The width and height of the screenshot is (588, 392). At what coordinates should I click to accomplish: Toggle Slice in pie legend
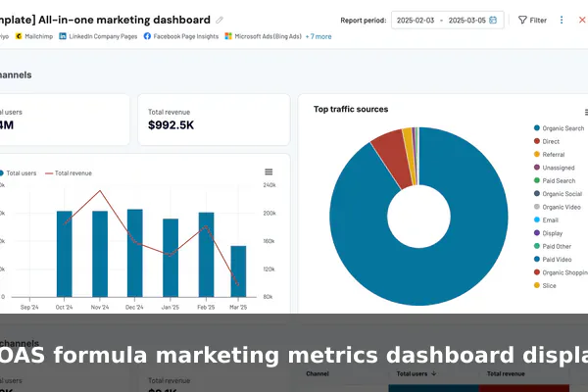(x=545, y=286)
